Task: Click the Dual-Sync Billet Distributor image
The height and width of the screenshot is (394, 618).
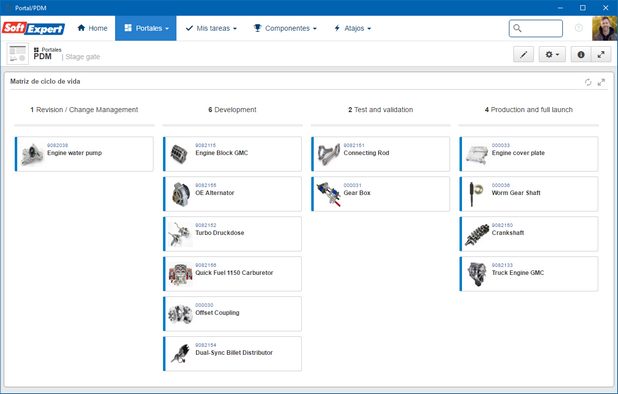Action: point(180,354)
